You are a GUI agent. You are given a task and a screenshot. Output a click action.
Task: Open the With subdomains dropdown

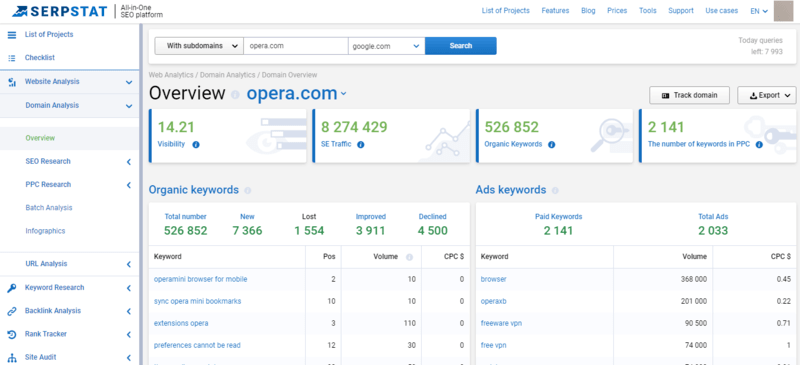point(198,46)
